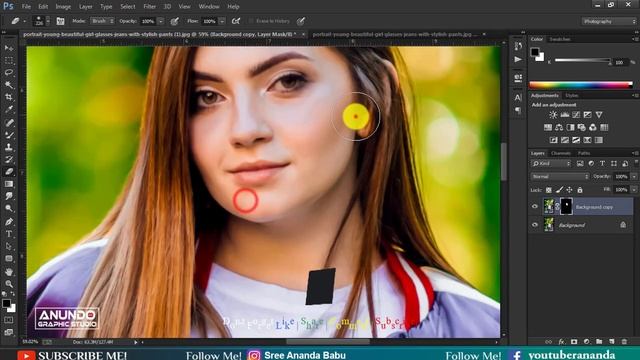The image size is (640, 360).
Task: Select the Clone Stamp tool
Action: coord(9,147)
